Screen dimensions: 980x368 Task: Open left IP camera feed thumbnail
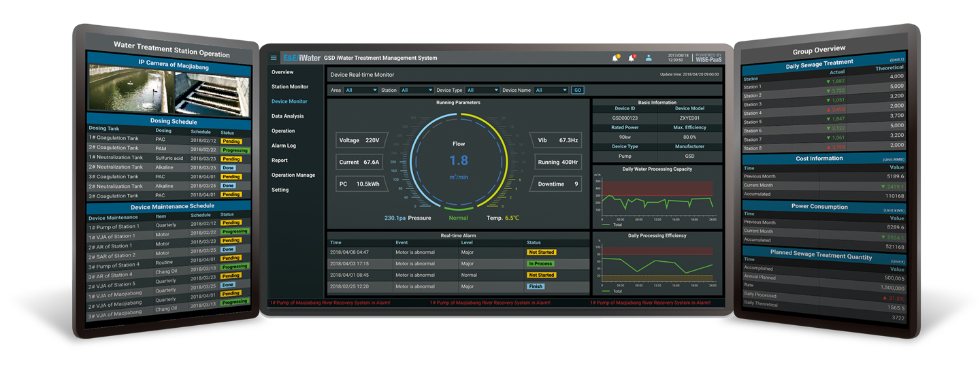coord(131,89)
